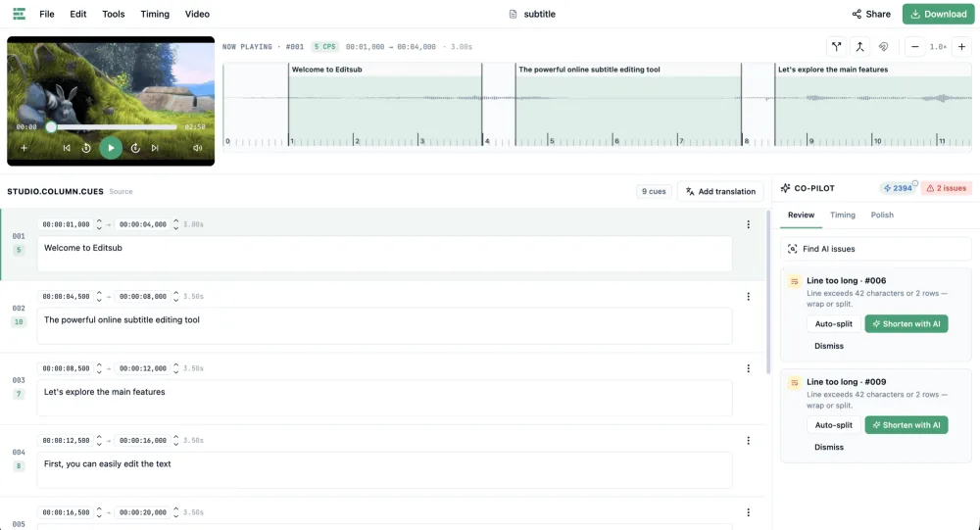Zoom out the waveform with the minus button
Viewport: 980px width, 530px height.
point(914,46)
